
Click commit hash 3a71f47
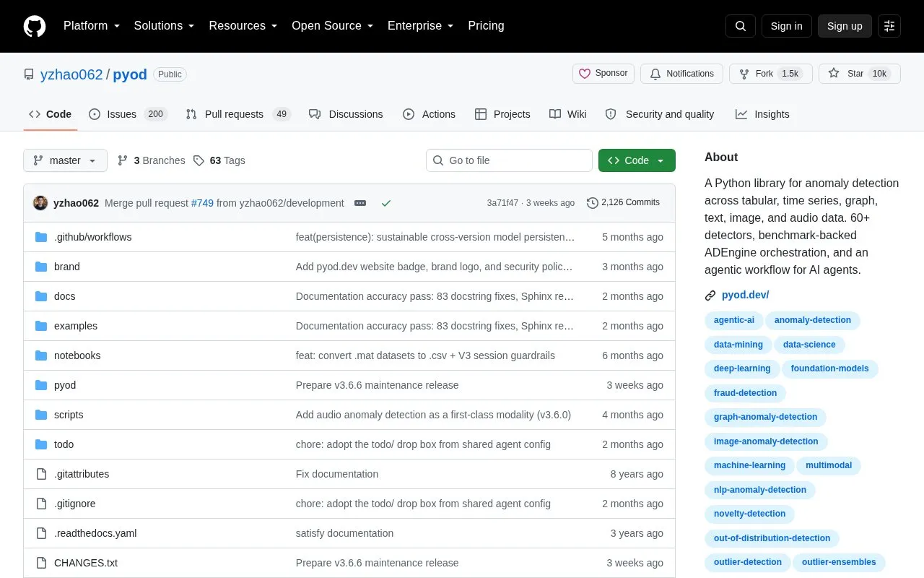pos(502,203)
